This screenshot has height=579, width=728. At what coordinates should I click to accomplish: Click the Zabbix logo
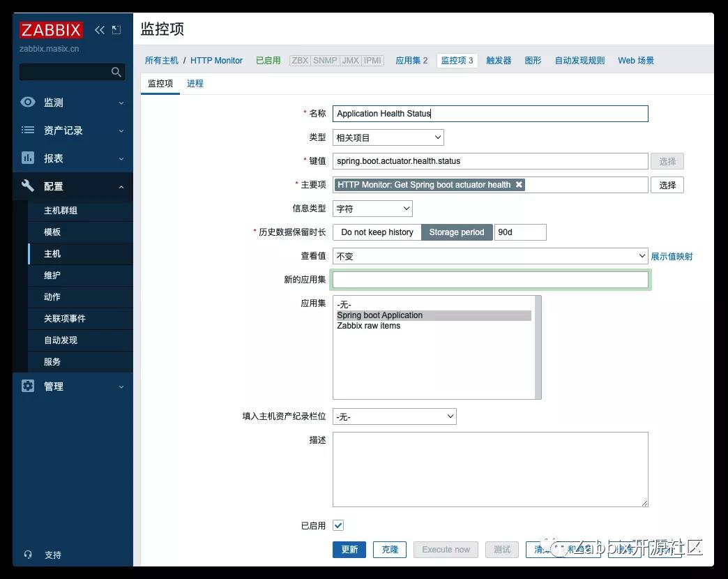[x=52, y=30]
